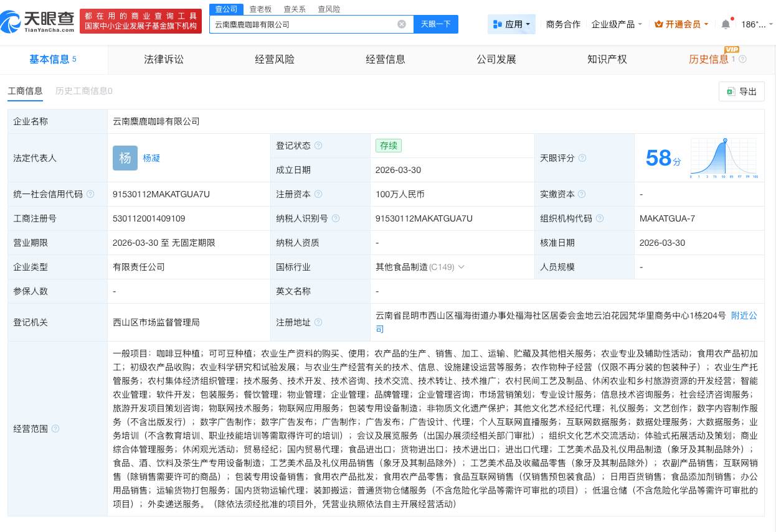Click the crown icon beside 开通会员
The image size is (776, 532).
pos(658,24)
